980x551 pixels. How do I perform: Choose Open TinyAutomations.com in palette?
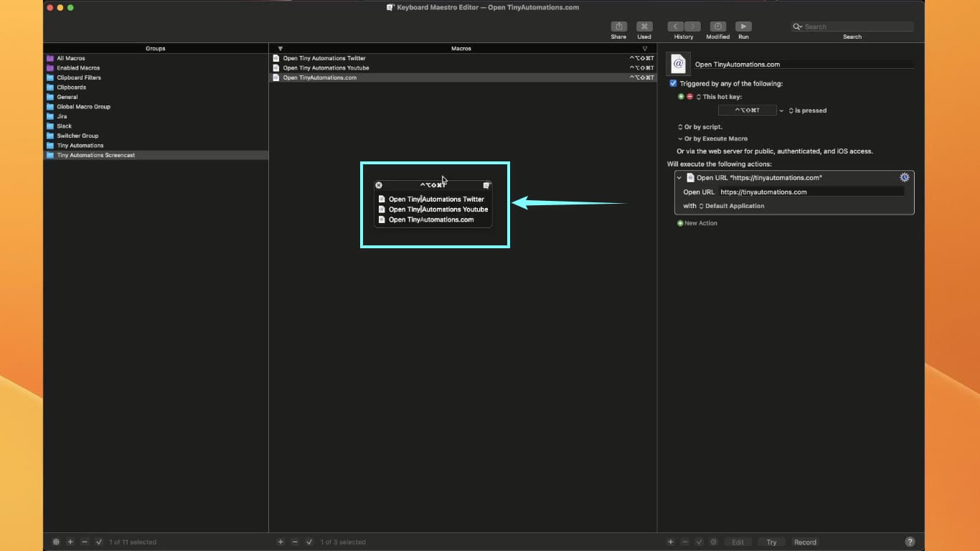tap(433, 220)
